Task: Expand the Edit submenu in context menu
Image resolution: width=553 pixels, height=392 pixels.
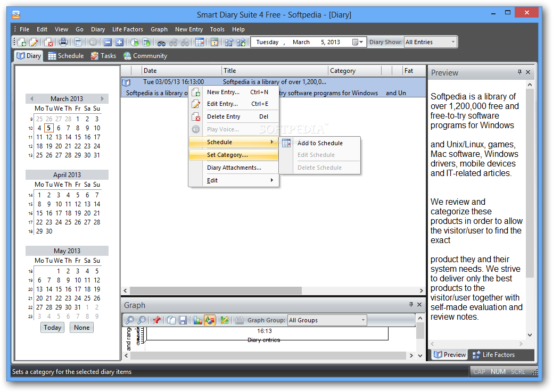Action: coord(271,180)
